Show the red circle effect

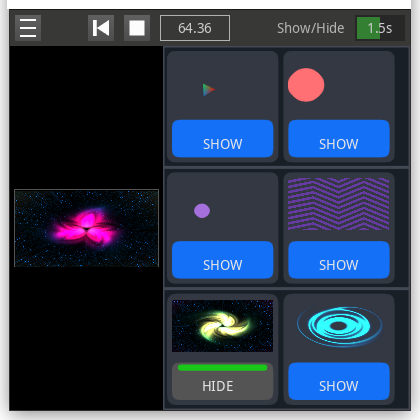click(339, 139)
